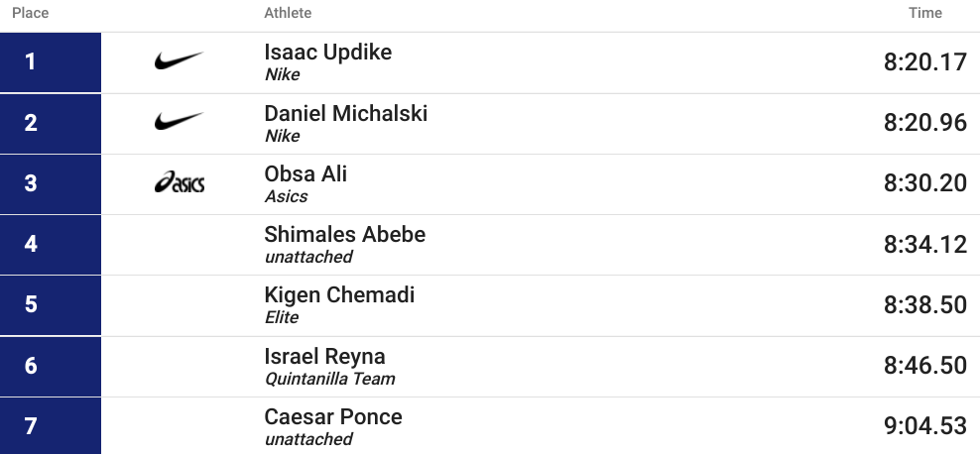This screenshot has width=980, height=454.
Task: View the Israel Reyna athlete entry
Action: pos(325,357)
